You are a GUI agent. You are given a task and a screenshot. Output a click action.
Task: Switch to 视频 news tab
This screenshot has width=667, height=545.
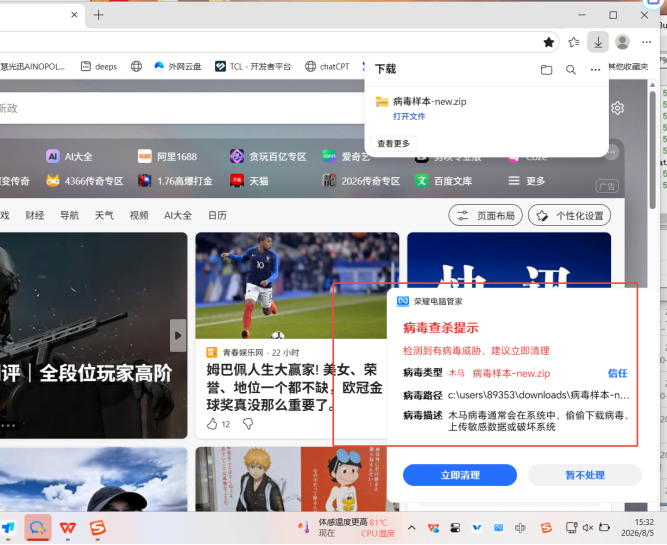coord(139,215)
